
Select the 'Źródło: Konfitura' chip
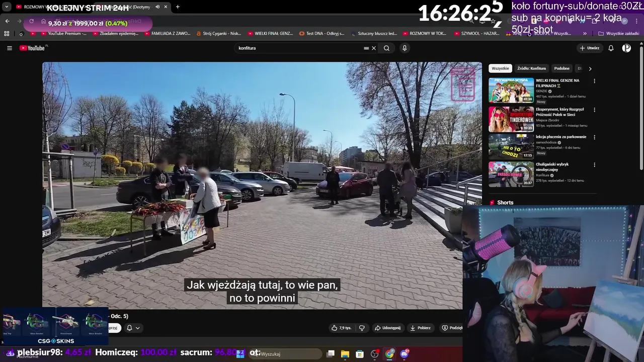point(531,68)
